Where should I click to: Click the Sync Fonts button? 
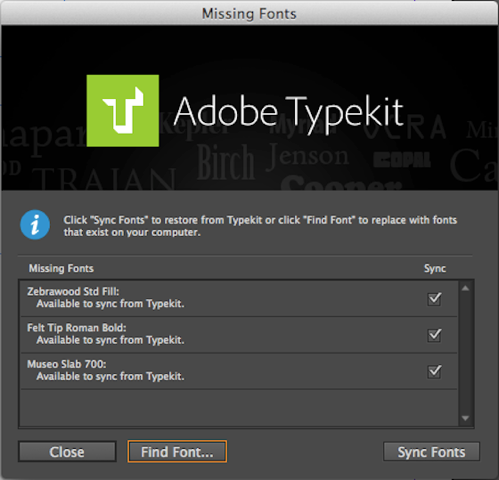431,452
